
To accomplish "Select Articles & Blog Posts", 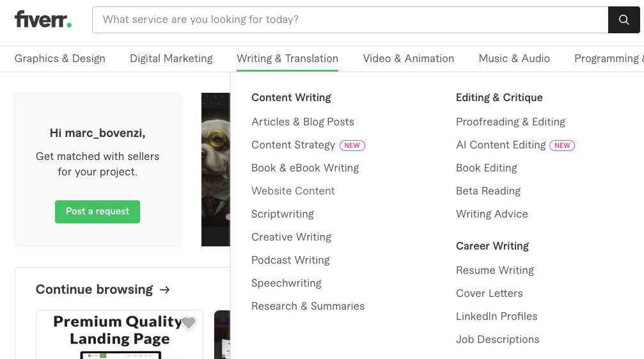I will tap(302, 122).
